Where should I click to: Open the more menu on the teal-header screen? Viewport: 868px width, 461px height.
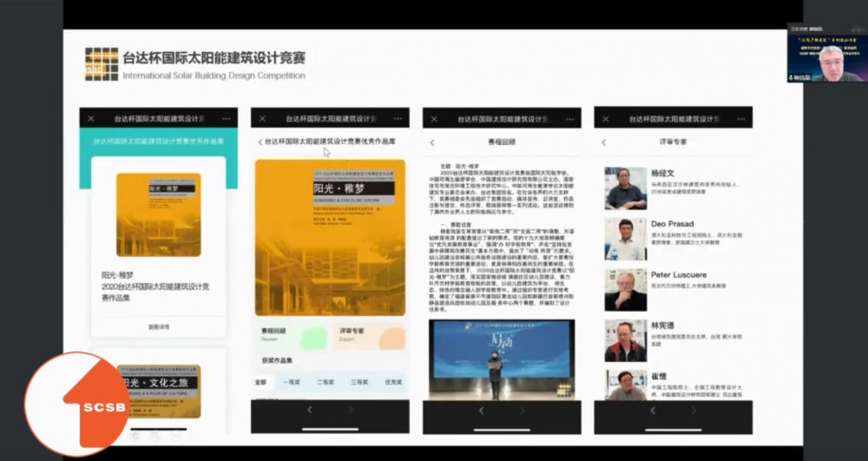click(227, 119)
